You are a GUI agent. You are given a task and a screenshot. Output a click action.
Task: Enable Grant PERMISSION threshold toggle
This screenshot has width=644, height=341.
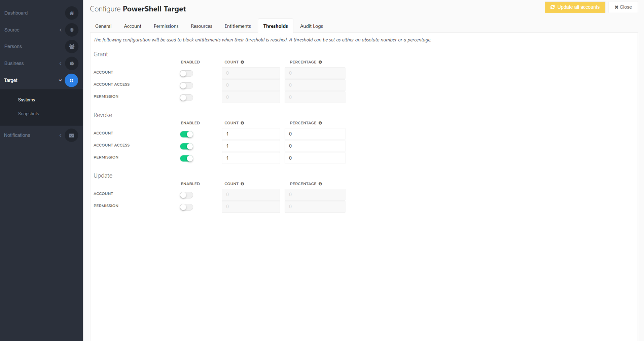point(186,98)
